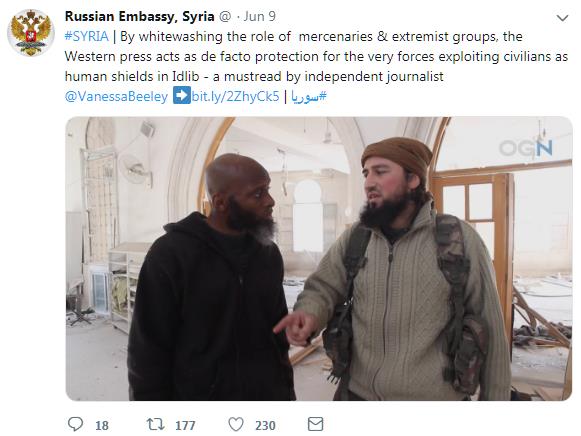This screenshot has height=436, width=581.
Task: Click the OGN watermark in the photo
Action: (526, 148)
